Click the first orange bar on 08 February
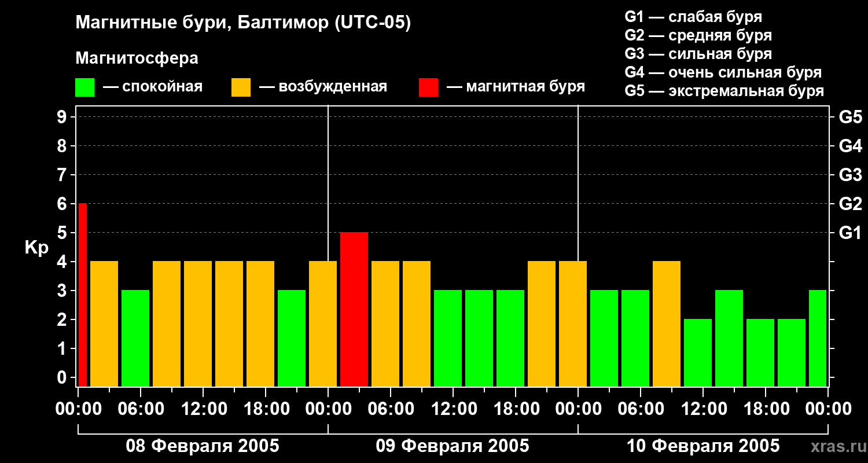 104,323
